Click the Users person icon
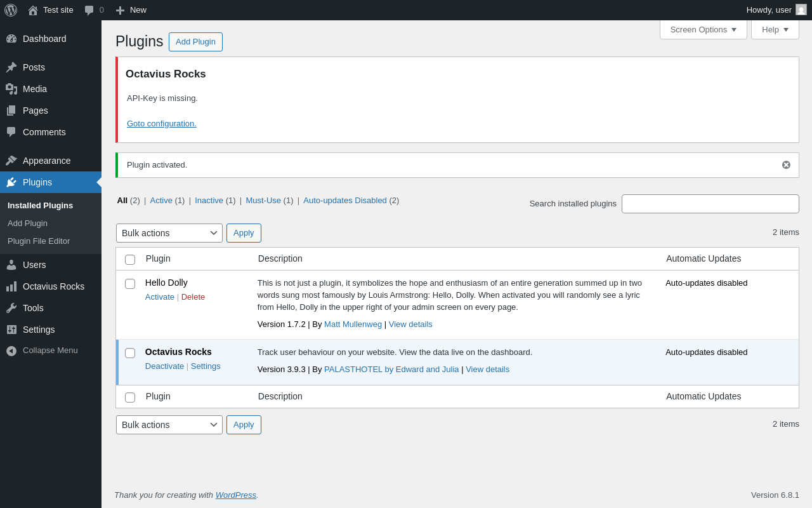This screenshot has width=812, height=508. tap(11, 265)
